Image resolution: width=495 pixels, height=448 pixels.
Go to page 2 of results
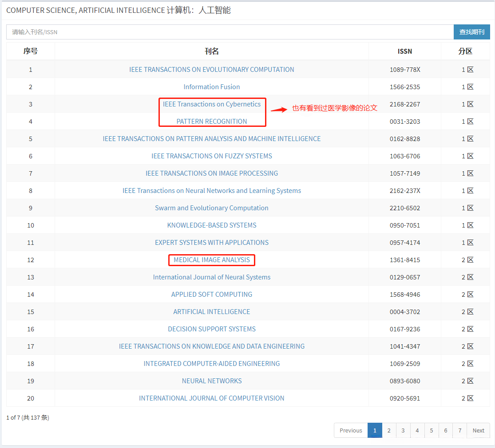[389, 430]
